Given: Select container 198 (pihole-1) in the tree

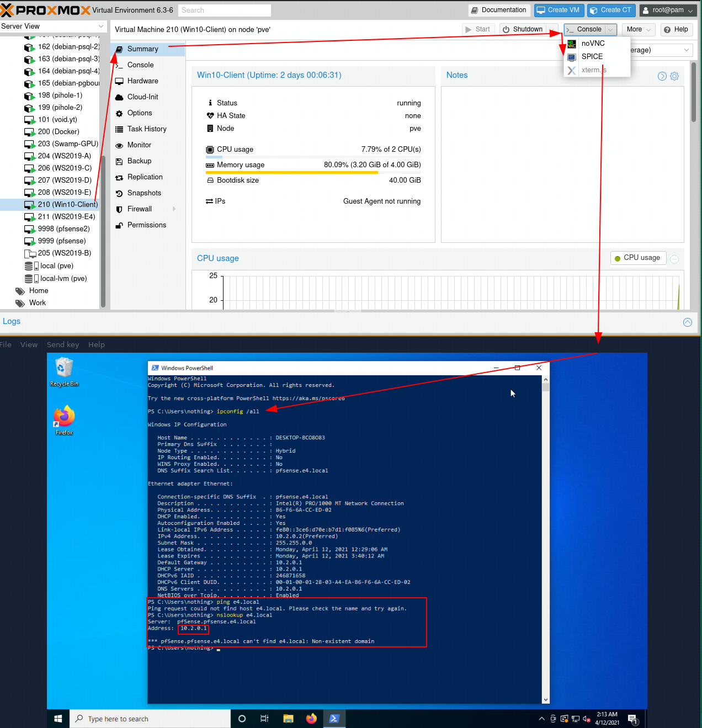Looking at the screenshot, I should click(50, 95).
